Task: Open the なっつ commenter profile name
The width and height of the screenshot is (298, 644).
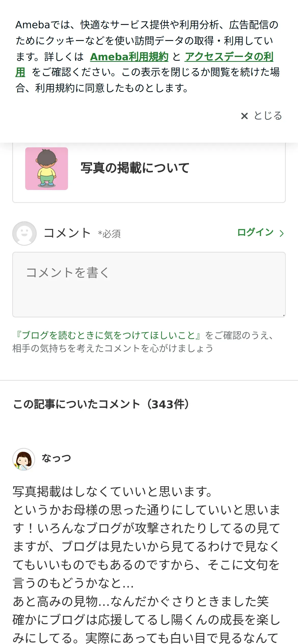Action: [x=57, y=458]
